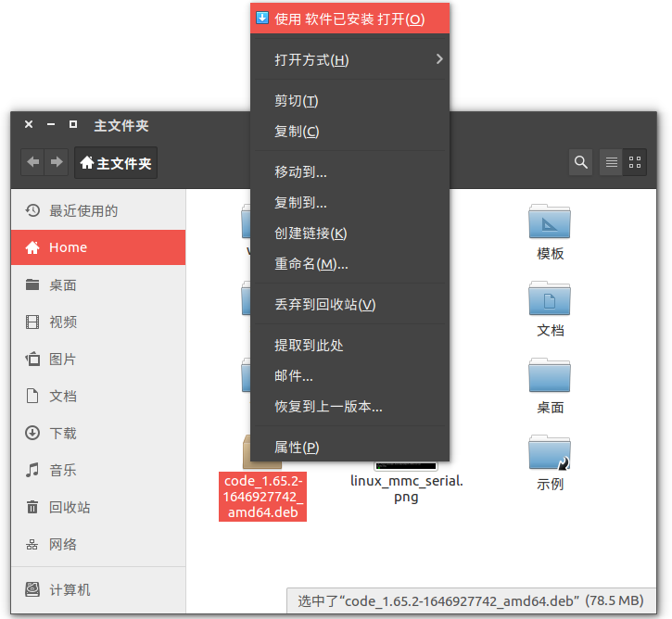Open 网络 in the sidebar

point(98,545)
